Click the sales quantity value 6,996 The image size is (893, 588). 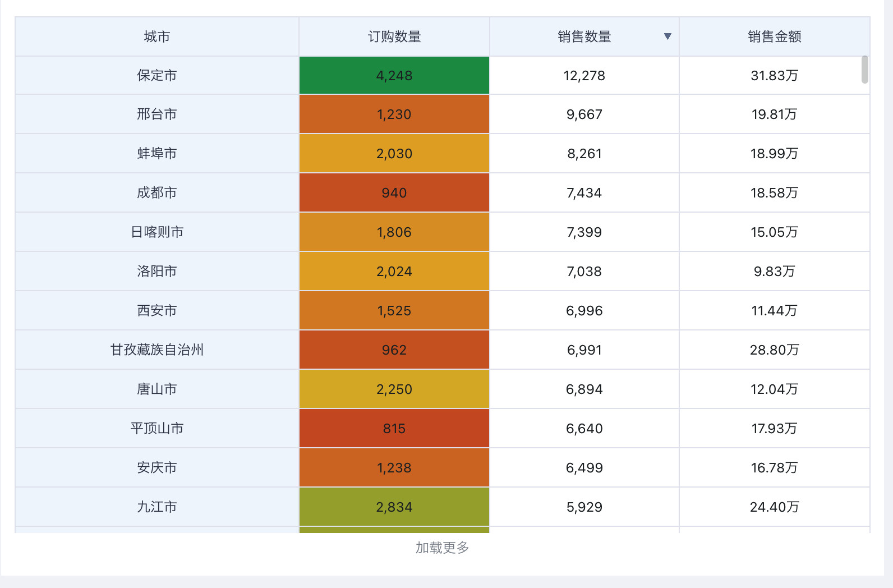(x=584, y=311)
